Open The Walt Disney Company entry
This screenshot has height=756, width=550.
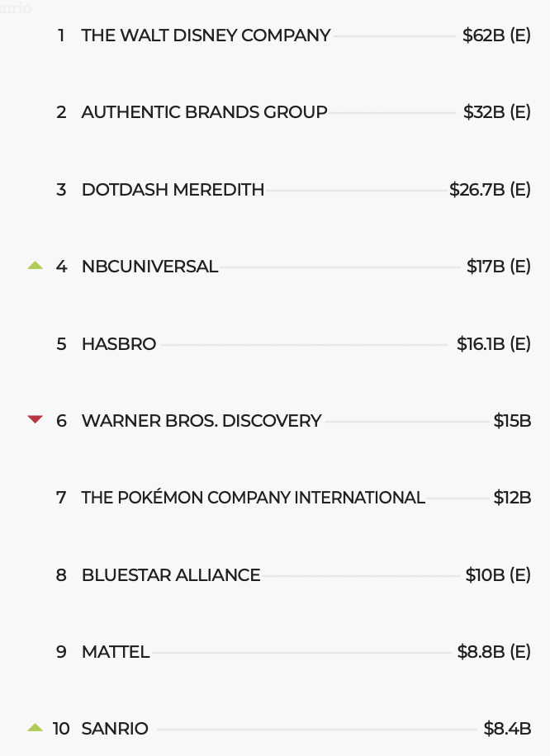point(206,35)
